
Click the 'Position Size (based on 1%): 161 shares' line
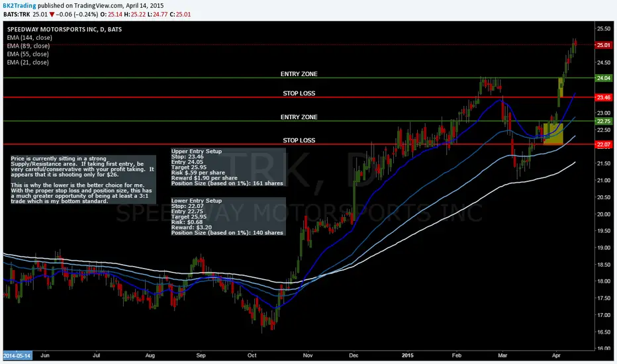227,183
